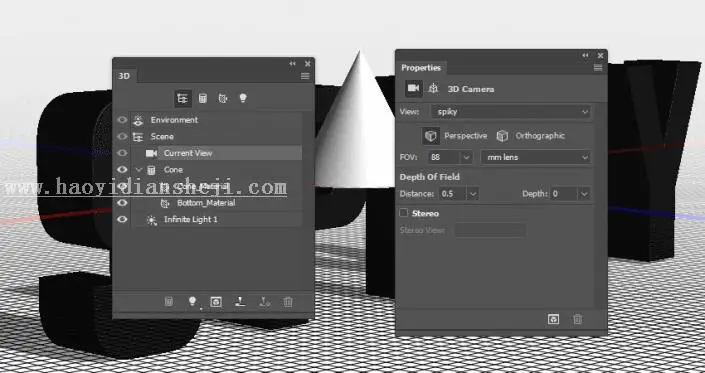
Task: Click the Environment icon in the 3D list
Action: [x=138, y=120]
